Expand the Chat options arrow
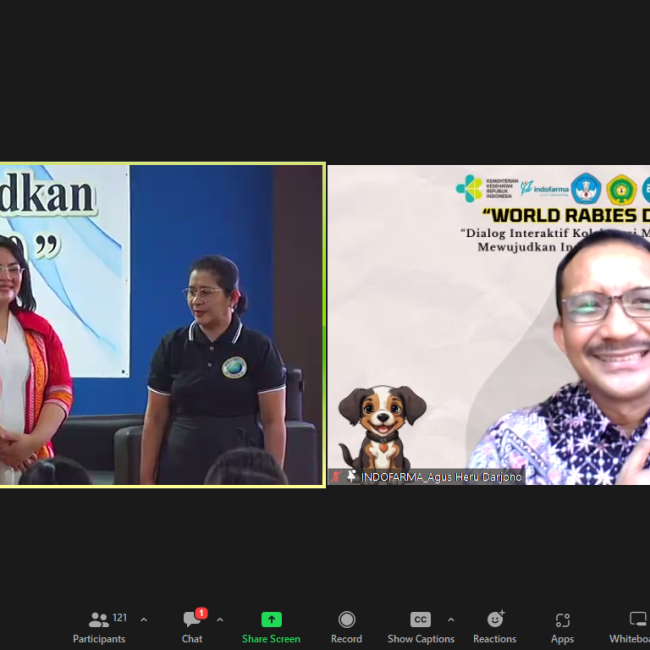This screenshot has height=650, width=650. [x=220, y=620]
